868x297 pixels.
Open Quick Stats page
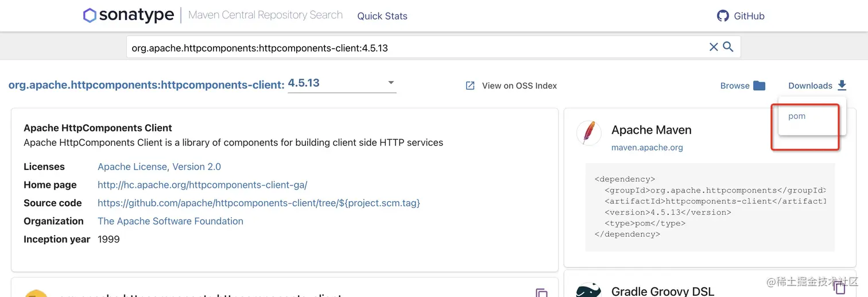point(382,16)
